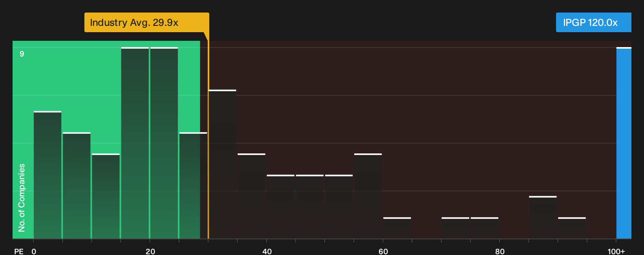This screenshot has height=255, width=644.
Task: Click the No. of Companies axis label
Action: 22,198
